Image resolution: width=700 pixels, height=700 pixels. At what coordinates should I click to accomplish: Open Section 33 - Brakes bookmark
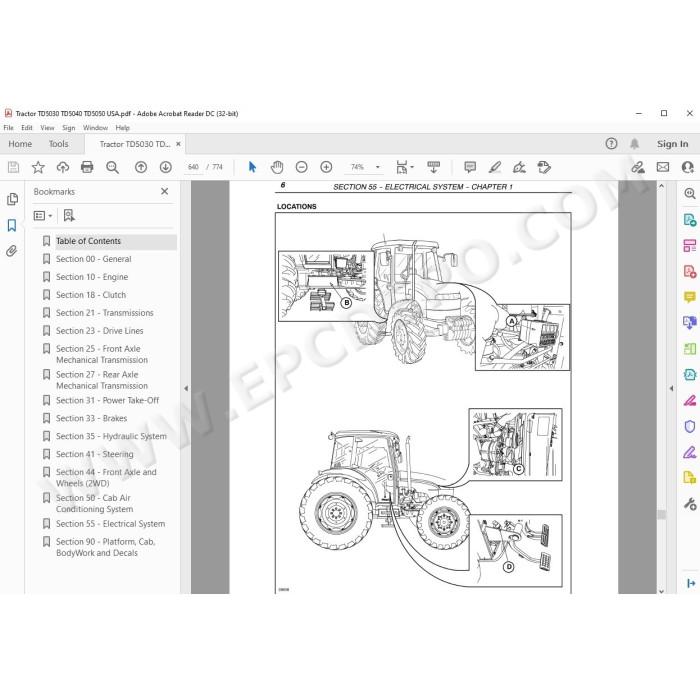pyautogui.click(x=92, y=418)
